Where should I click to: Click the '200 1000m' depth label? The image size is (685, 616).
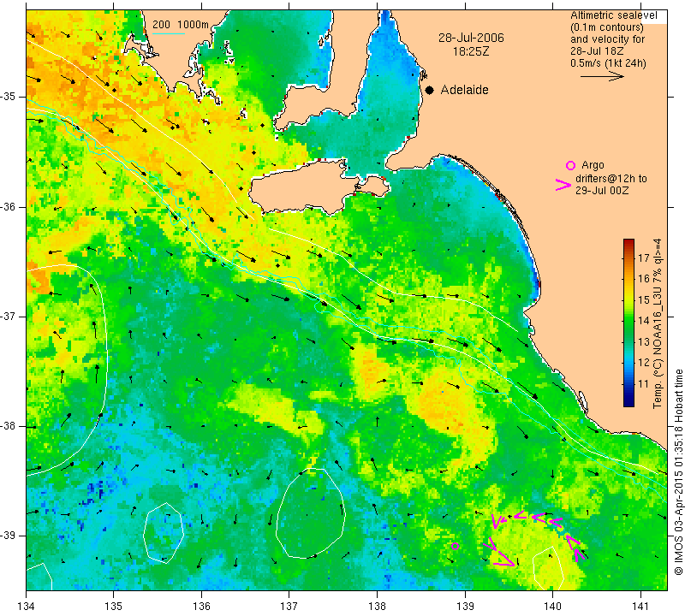(181, 25)
